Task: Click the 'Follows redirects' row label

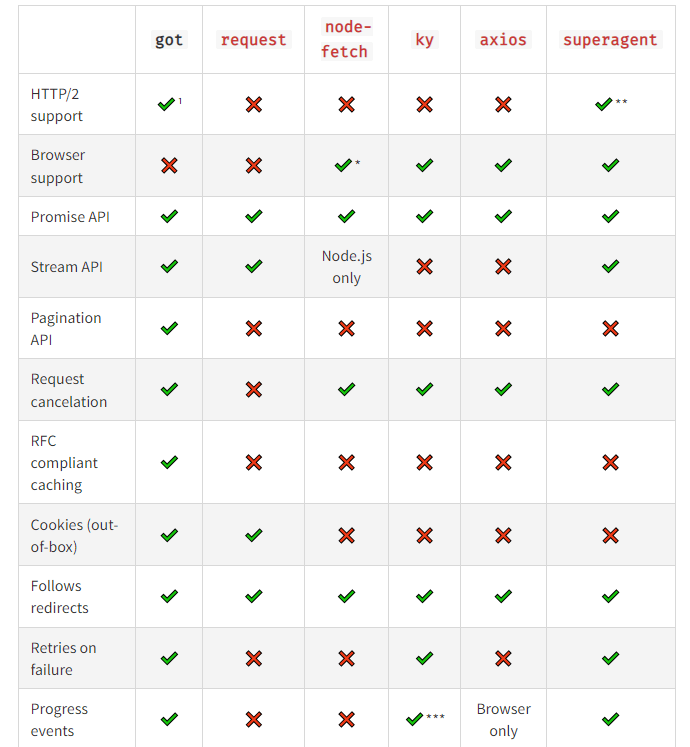Action: click(59, 597)
